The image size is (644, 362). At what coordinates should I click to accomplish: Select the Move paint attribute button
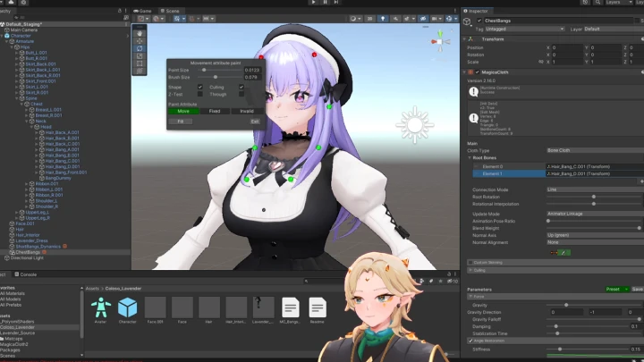183,111
